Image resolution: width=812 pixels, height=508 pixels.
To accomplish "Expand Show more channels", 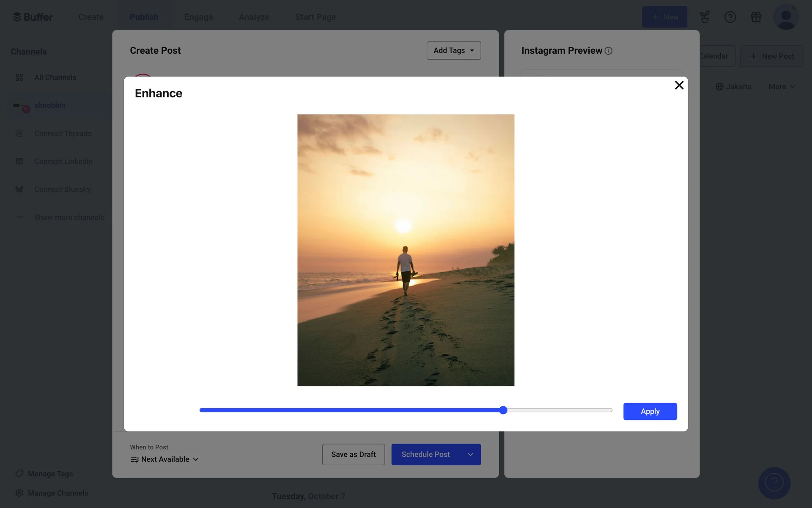I will click(x=69, y=217).
